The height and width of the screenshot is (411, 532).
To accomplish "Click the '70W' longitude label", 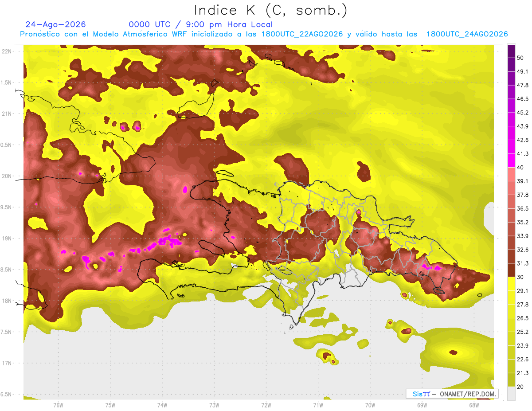I will tap(370, 405).
